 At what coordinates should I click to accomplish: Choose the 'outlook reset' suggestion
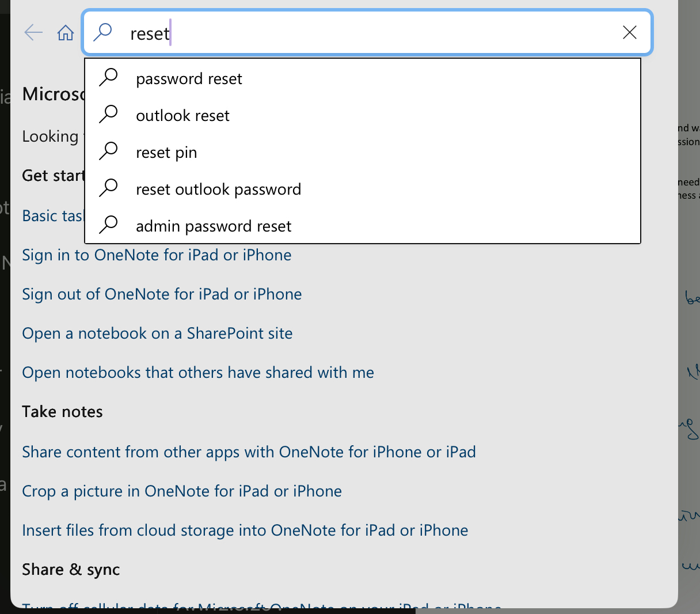(x=363, y=115)
